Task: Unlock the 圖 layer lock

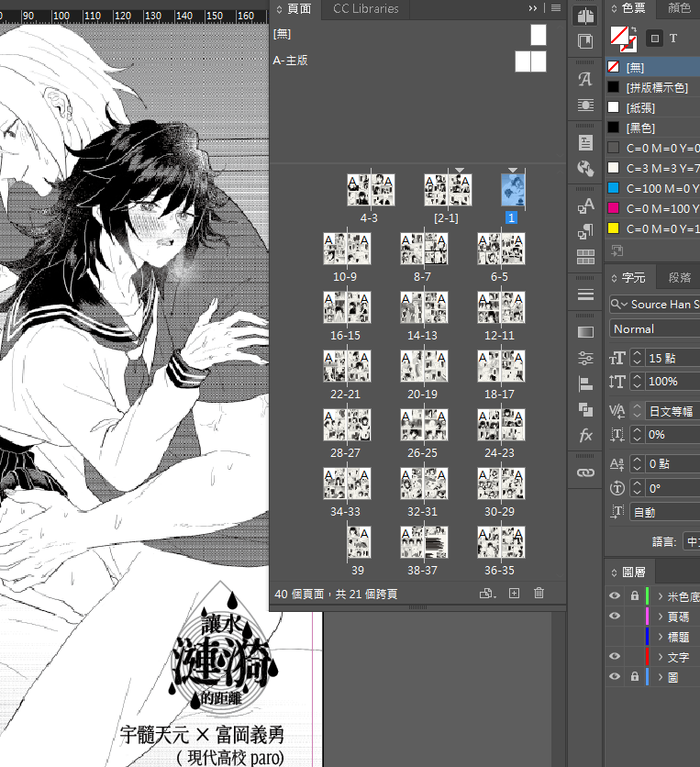Action: pyautogui.click(x=635, y=676)
